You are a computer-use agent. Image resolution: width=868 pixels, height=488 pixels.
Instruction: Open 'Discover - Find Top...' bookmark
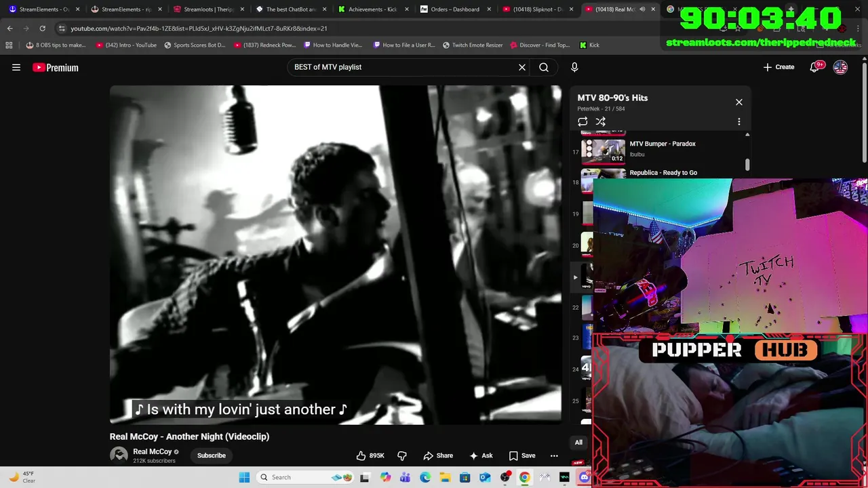tap(540, 45)
